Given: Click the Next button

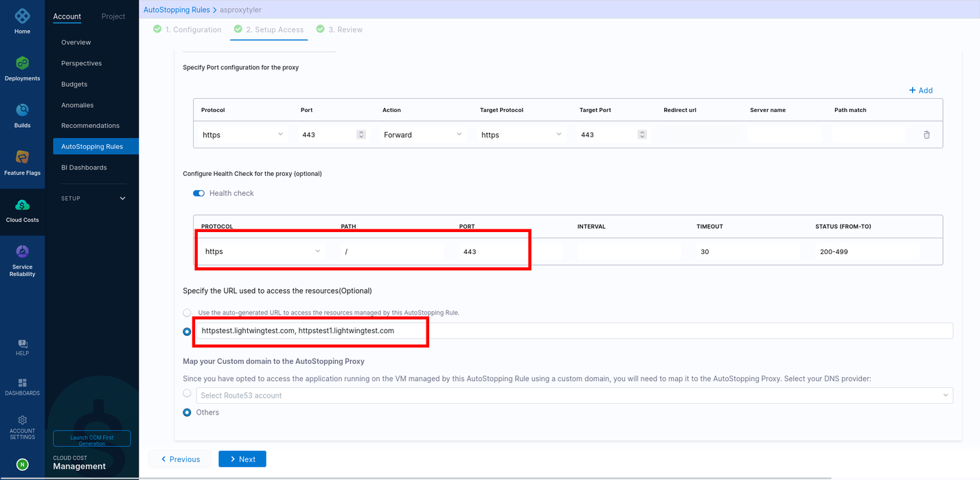Looking at the screenshot, I should pyautogui.click(x=242, y=459).
